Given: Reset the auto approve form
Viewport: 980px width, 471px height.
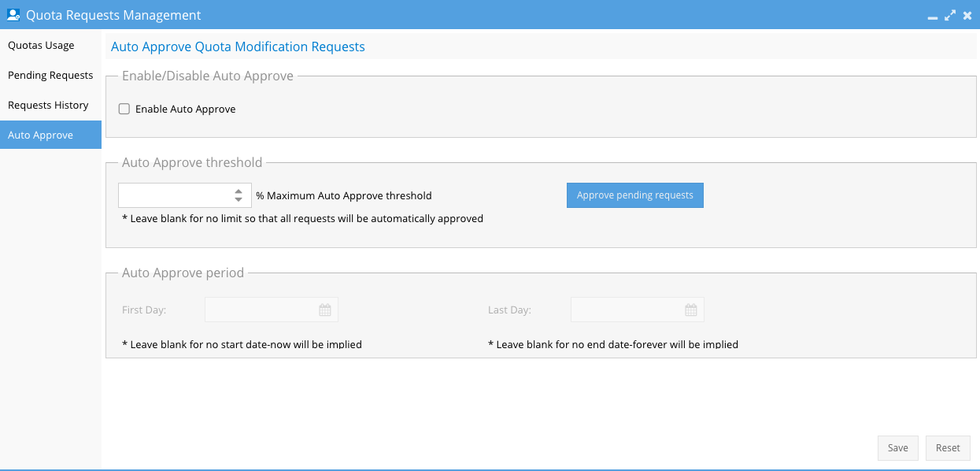Looking at the screenshot, I should (x=948, y=448).
